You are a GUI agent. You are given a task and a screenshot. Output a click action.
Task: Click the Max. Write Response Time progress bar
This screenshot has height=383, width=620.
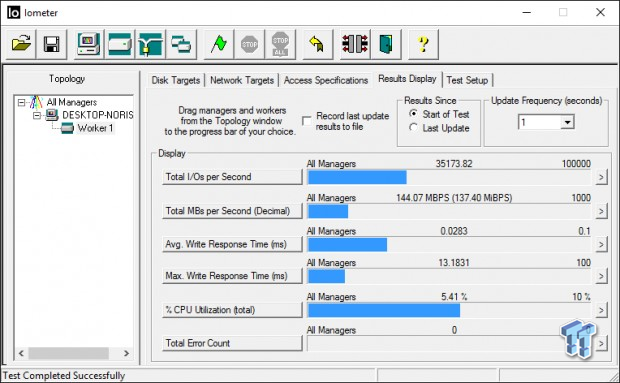(449, 276)
